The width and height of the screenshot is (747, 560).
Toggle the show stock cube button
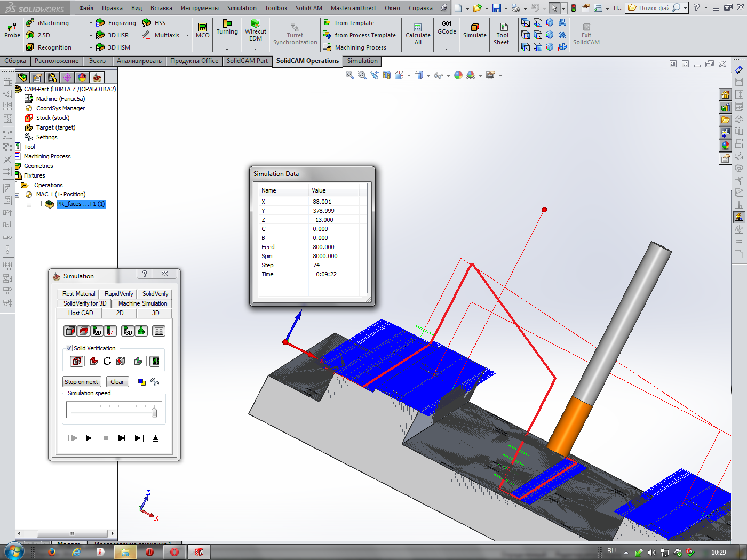[x=77, y=361]
